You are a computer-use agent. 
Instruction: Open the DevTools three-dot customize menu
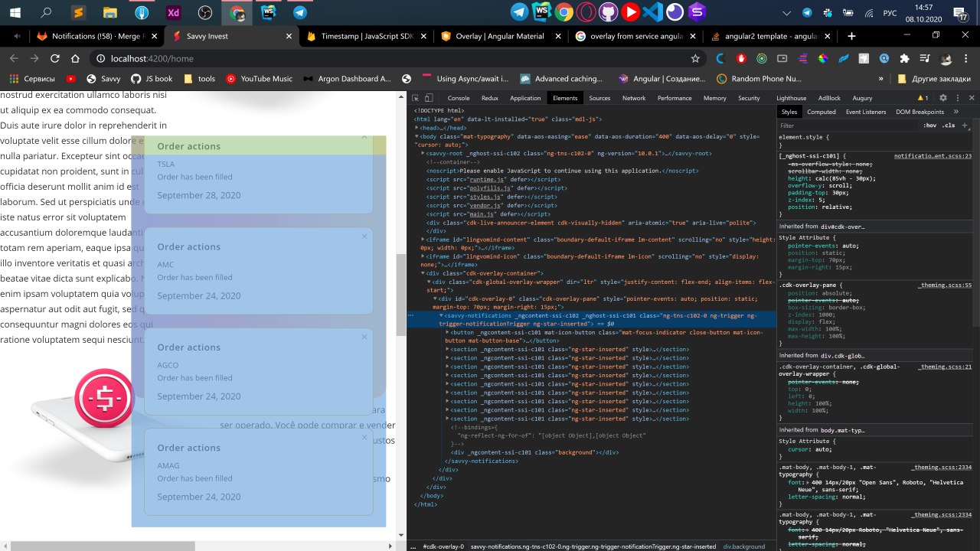[958, 98]
